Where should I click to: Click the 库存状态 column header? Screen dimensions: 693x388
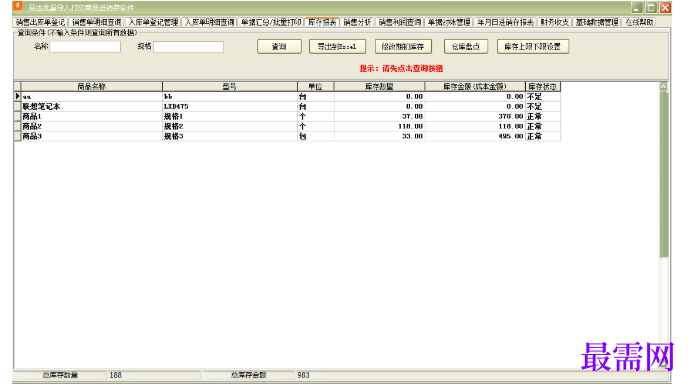point(543,87)
